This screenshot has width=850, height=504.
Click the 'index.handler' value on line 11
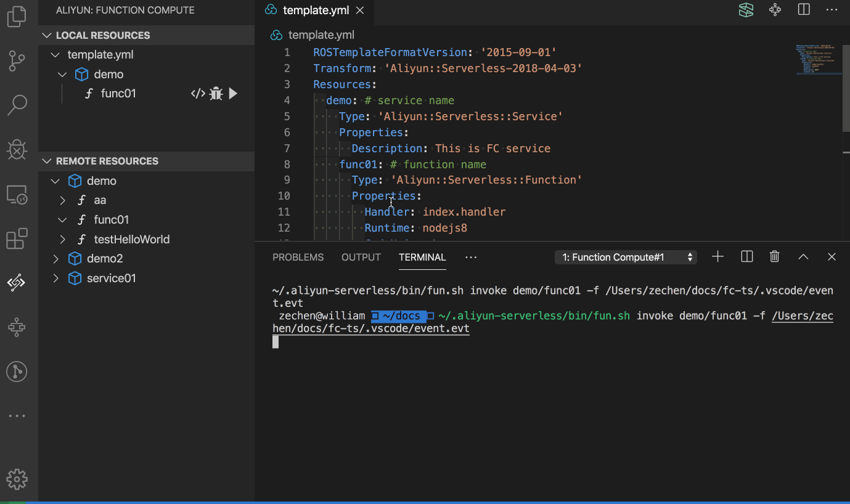click(x=464, y=212)
